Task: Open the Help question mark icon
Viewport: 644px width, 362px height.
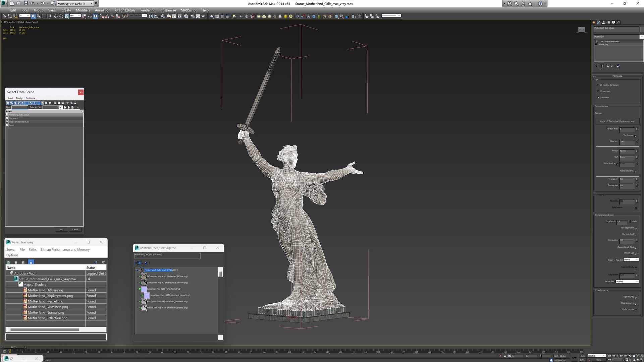Action: pos(540,3)
